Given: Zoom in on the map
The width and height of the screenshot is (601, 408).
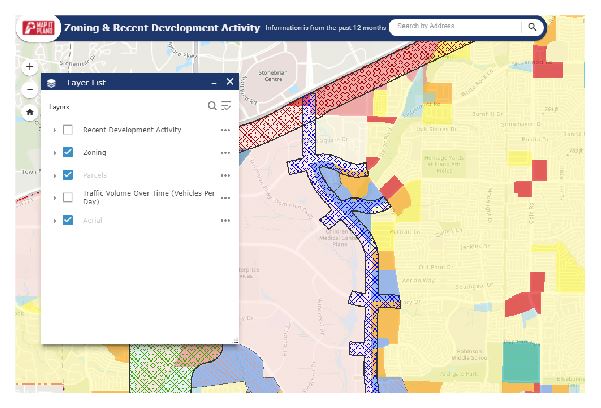Looking at the screenshot, I should 30,67.
